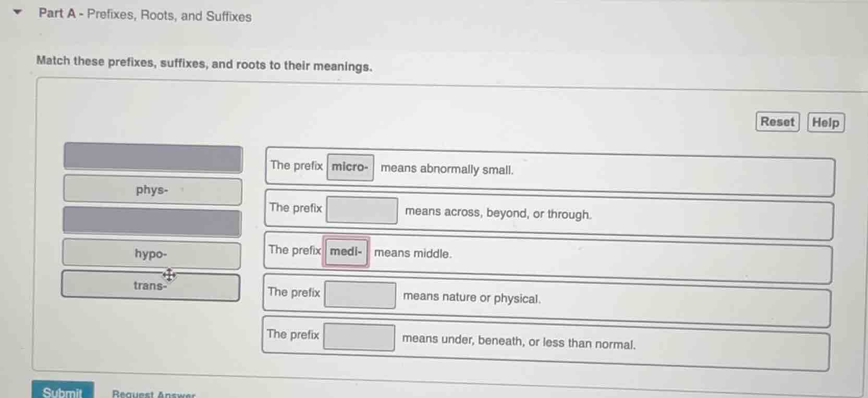This screenshot has width=868, height=398.
Task: Click the Submit button
Action: pos(62,392)
